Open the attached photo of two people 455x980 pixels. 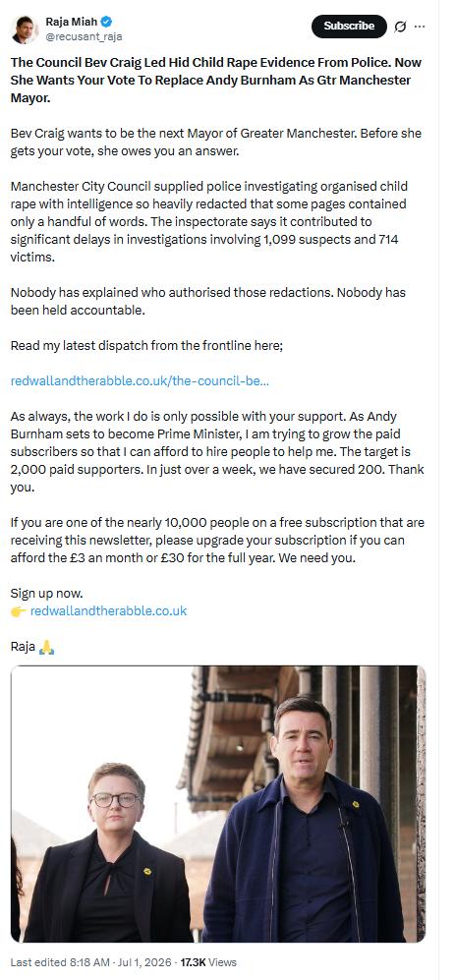pyautogui.click(x=218, y=804)
